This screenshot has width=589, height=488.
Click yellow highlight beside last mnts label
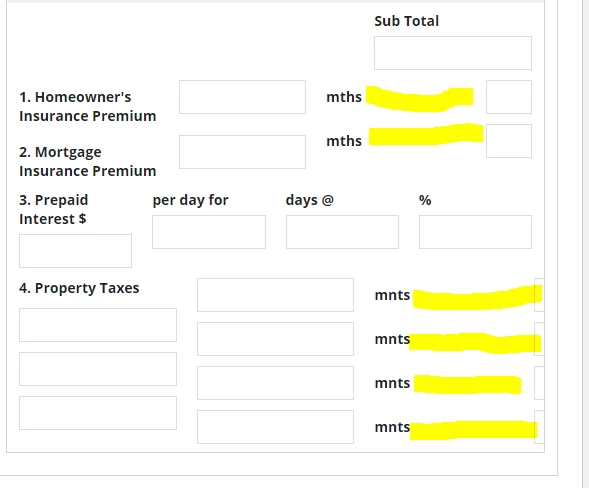pos(473,430)
